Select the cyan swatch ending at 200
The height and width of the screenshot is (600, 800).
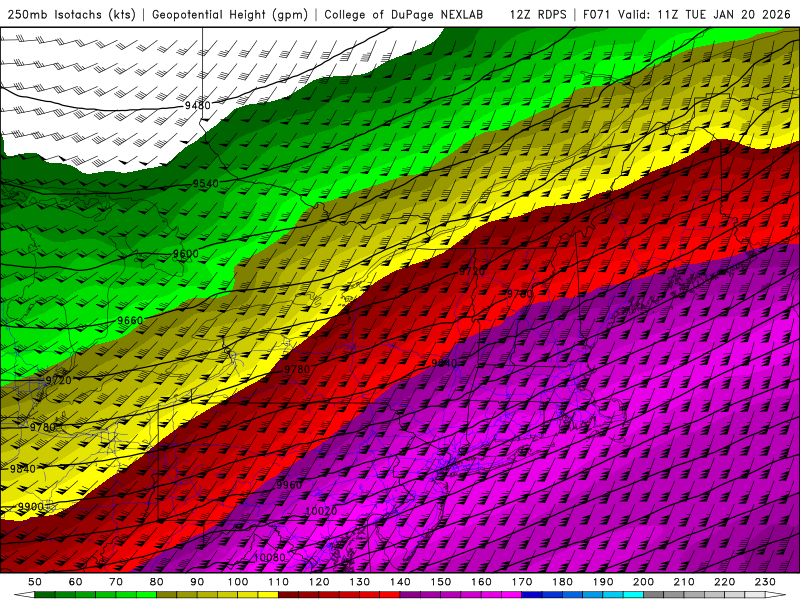(x=633, y=595)
